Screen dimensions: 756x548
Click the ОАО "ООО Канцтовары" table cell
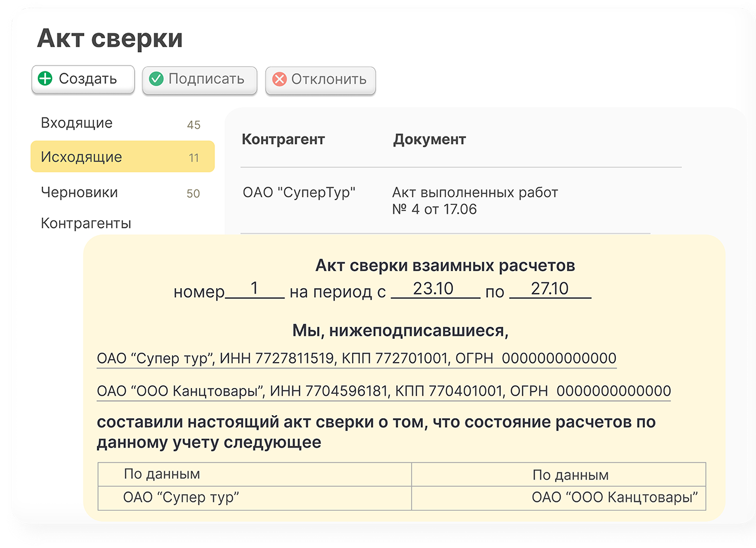click(x=559, y=497)
